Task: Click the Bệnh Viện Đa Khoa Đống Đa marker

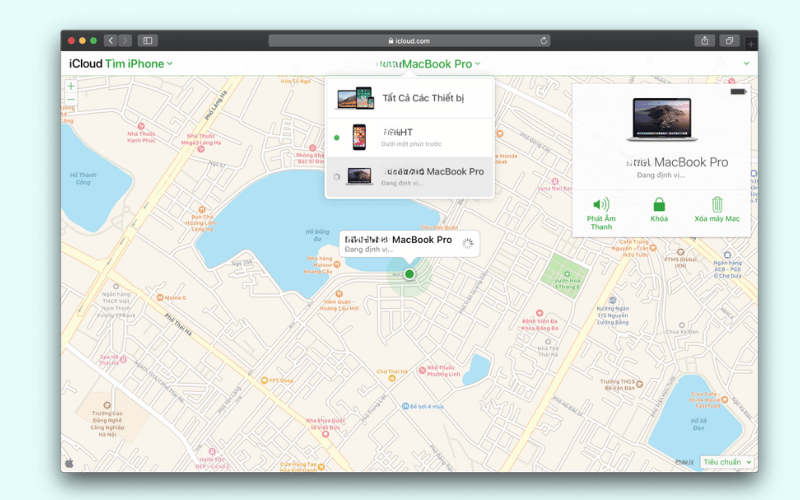Action: pos(539,313)
